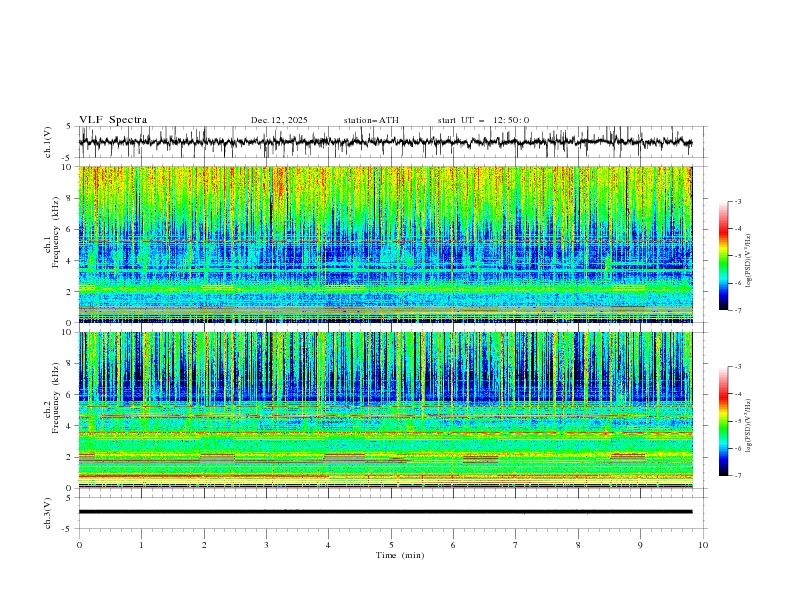Click the ch.3(V) axis label
The height and width of the screenshot is (612, 792).
[x=47, y=511]
